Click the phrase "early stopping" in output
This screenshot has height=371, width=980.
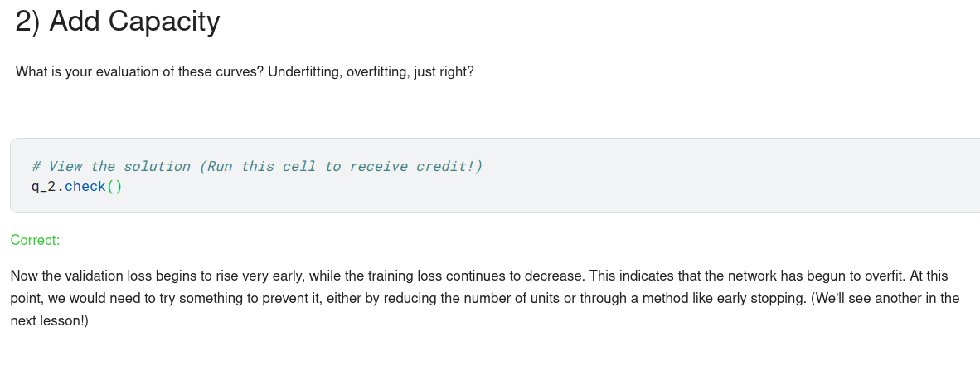coord(756,297)
